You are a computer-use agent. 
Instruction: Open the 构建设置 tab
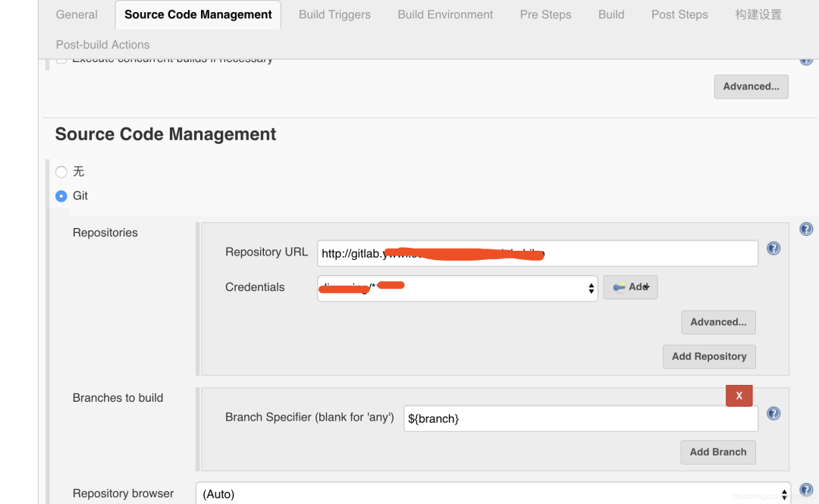(758, 14)
